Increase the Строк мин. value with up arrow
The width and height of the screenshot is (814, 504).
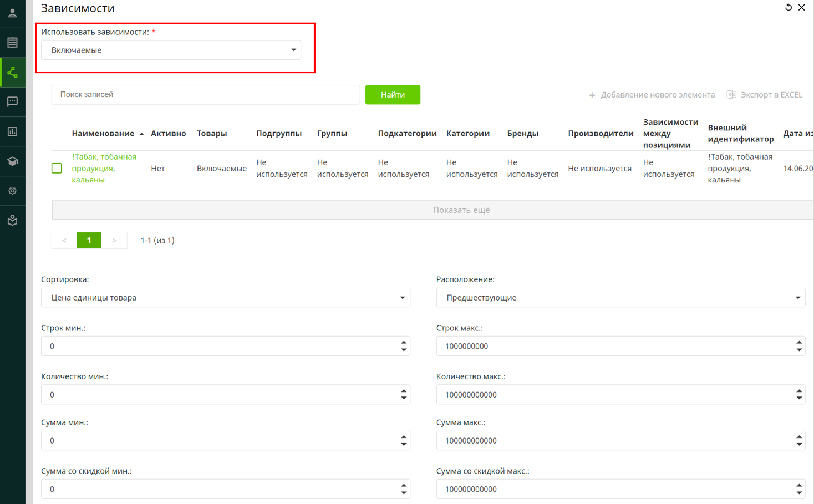coord(404,343)
